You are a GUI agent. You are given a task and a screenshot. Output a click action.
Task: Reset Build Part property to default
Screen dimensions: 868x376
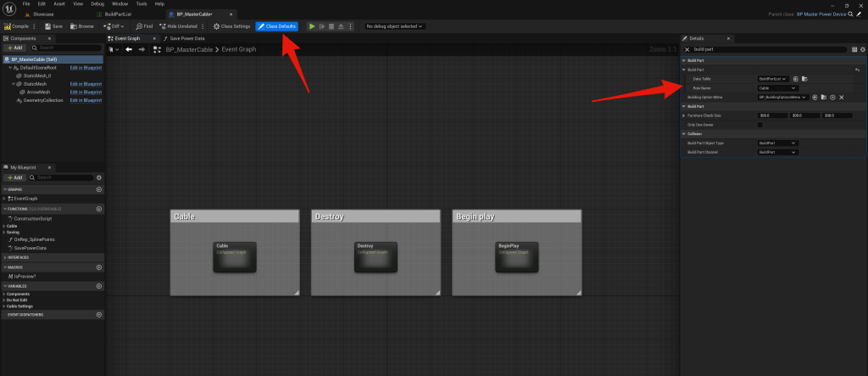(x=857, y=69)
